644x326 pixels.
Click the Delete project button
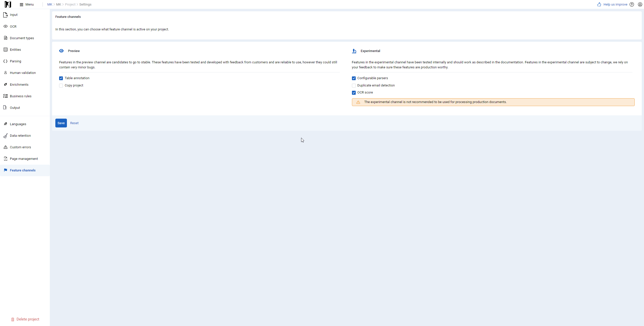[25, 319]
